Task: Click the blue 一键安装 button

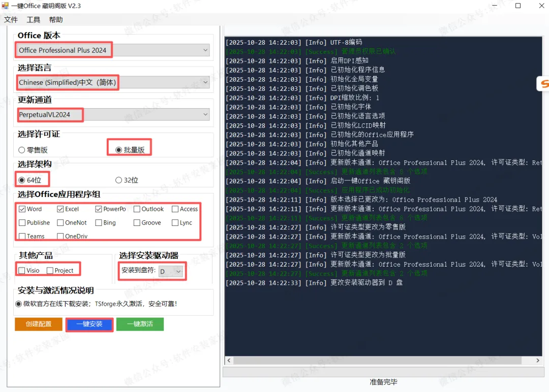Action: pyautogui.click(x=89, y=324)
